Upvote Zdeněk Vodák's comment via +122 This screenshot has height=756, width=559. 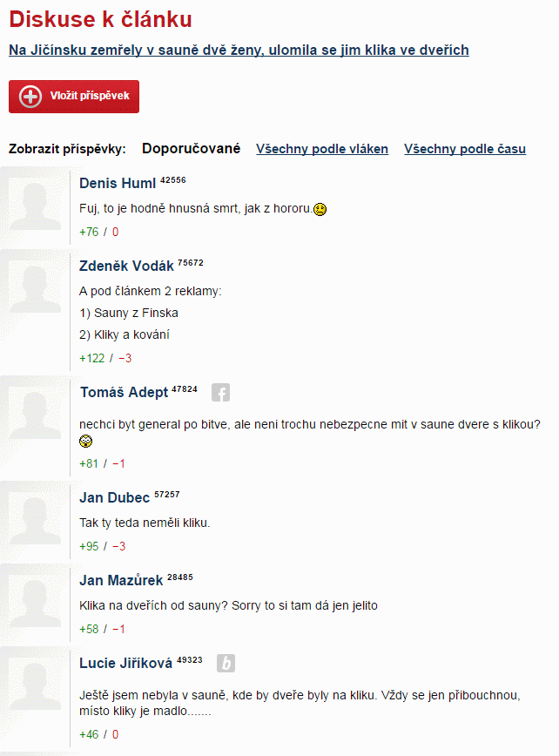(x=92, y=358)
